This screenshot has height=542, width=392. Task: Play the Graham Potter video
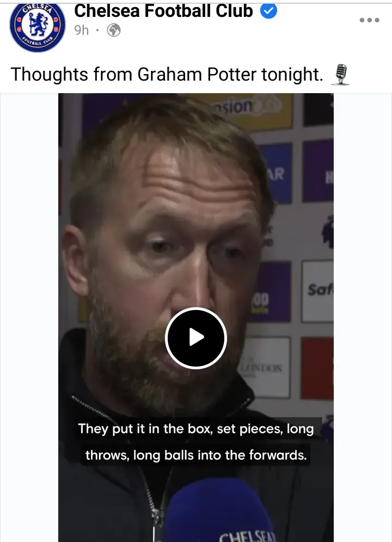click(x=196, y=338)
